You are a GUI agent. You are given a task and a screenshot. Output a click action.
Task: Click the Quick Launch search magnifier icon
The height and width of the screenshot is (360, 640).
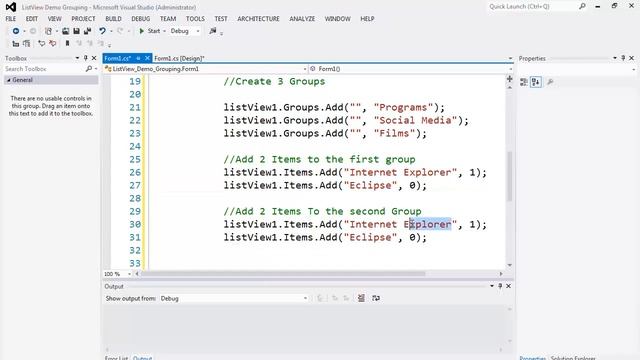click(582, 7)
